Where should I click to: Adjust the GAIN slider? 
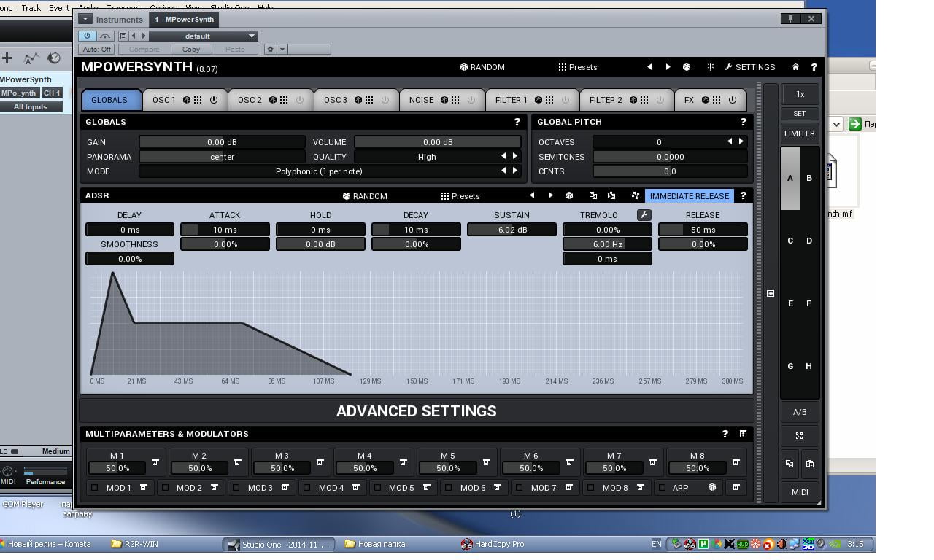click(x=222, y=142)
